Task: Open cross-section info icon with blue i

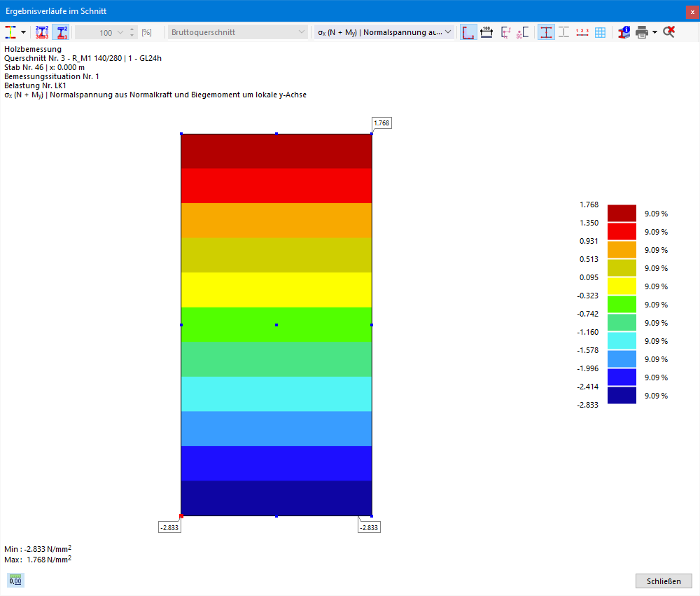Action: tap(624, 32)
